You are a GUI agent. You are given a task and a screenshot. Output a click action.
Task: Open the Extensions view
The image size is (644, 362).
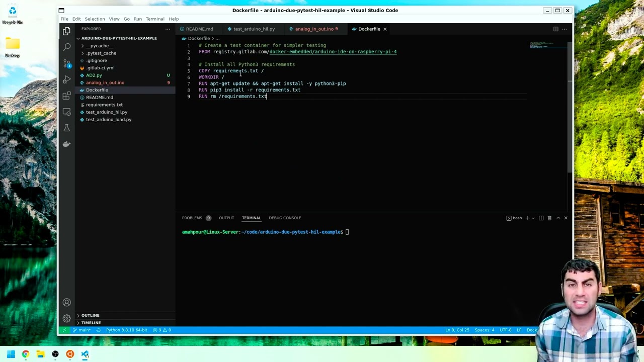66,96
